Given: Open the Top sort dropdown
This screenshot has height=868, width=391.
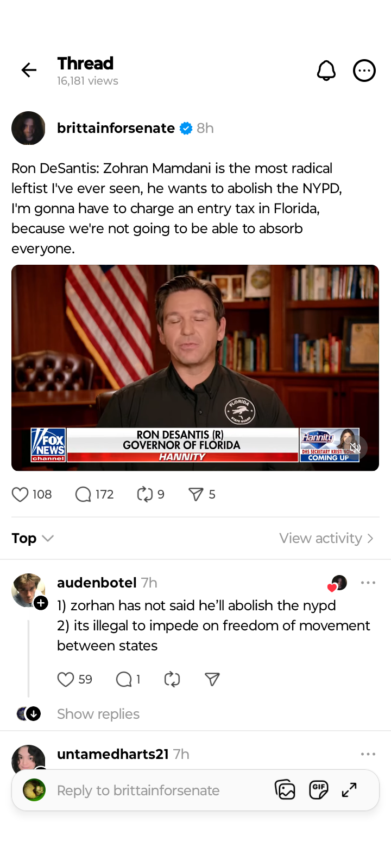Looking at the screenshot, I should (33, 538).
